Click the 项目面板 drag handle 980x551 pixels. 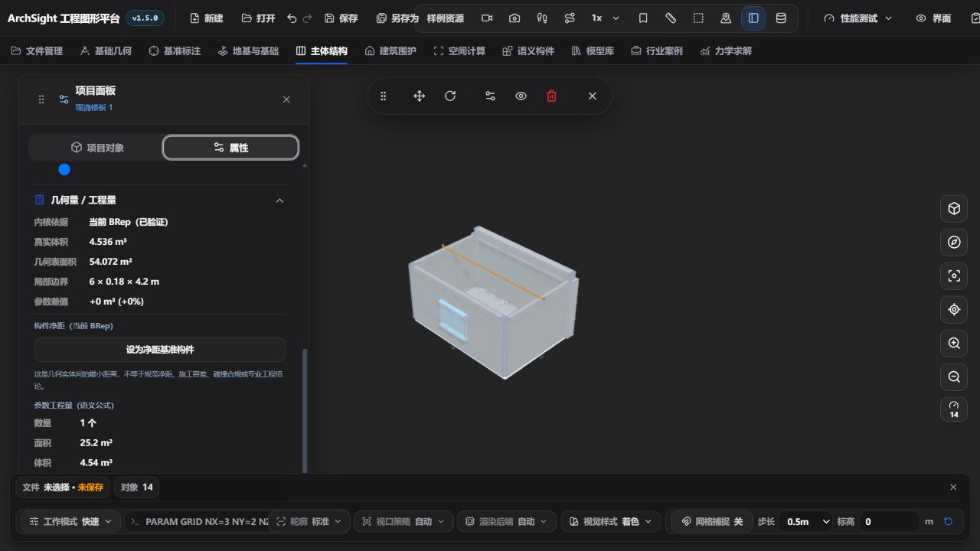tap(41, 99)
